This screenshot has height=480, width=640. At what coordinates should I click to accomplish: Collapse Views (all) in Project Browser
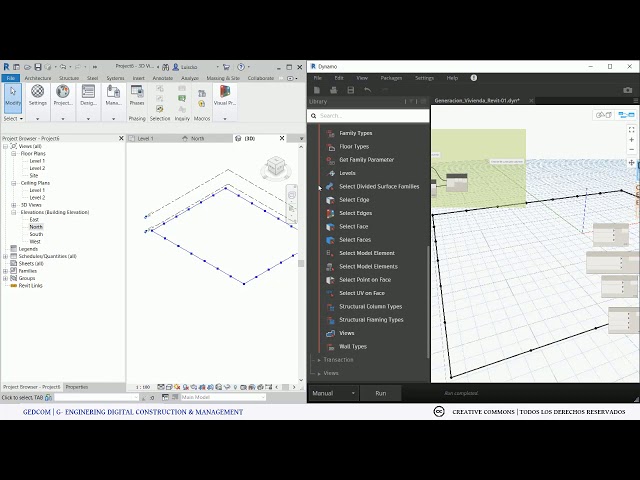(x=6, y=146)
